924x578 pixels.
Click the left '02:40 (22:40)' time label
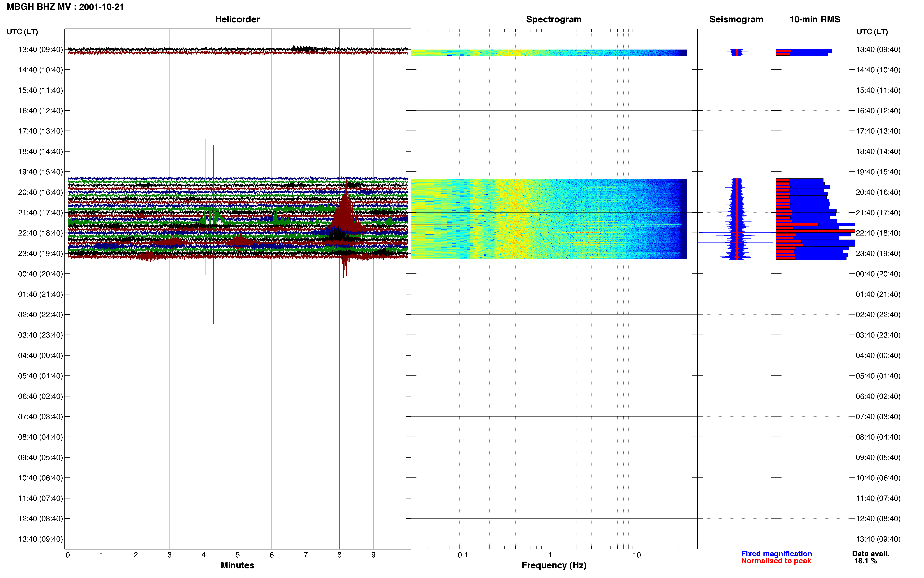[41, 315]
